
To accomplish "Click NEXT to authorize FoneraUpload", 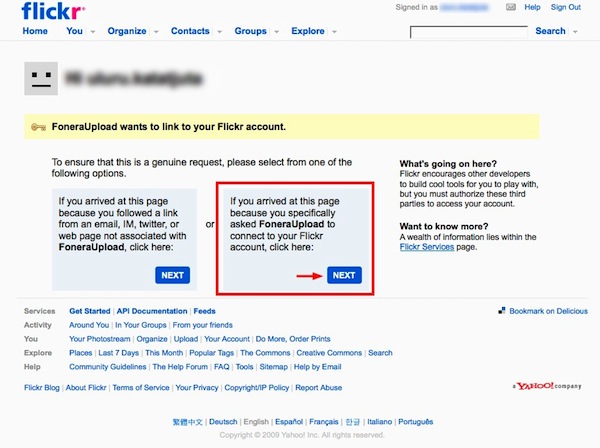I will (x=344, y=275).
